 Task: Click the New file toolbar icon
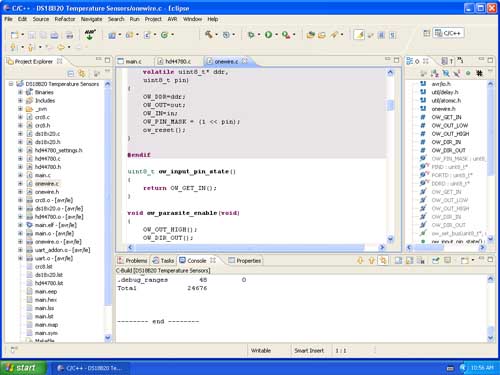pos(14,35)
